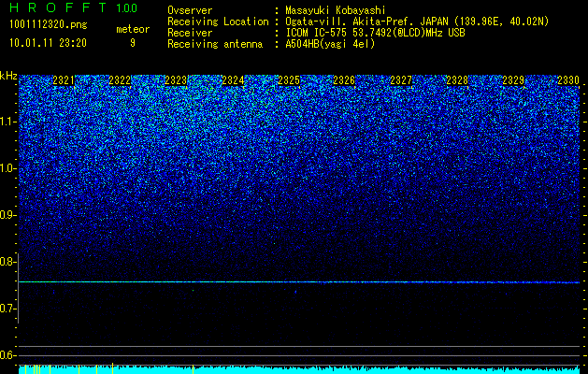Click the 2323 time marker
588x374 pixels.
point(176,80)
